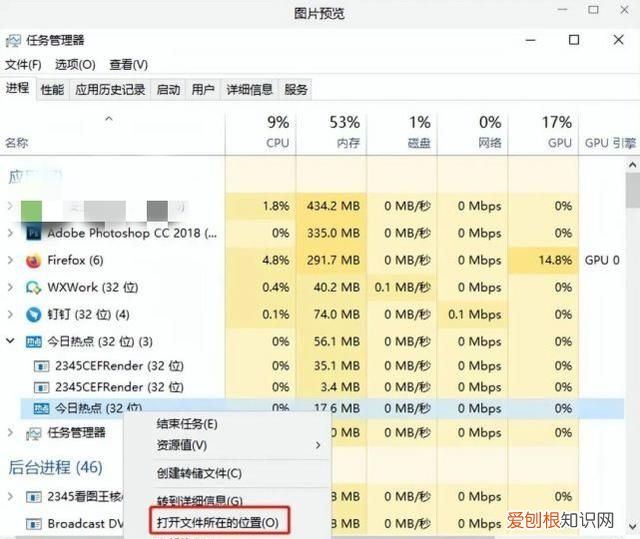Expand the WXWork (32 位) row
This screenshot has width=640, height=539.
[10, 288]
